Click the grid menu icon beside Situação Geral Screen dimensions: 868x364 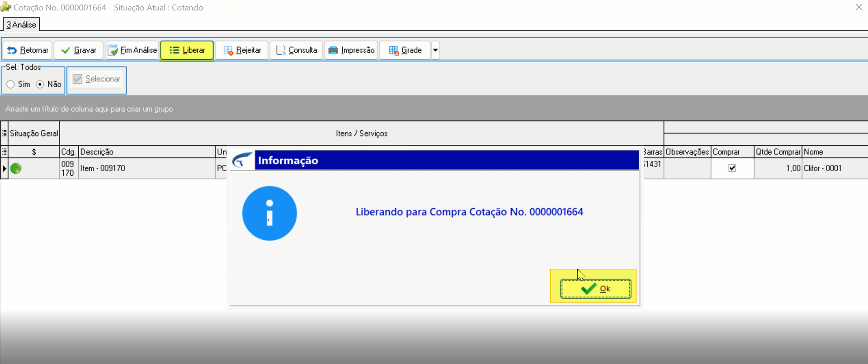click(5, 133)
